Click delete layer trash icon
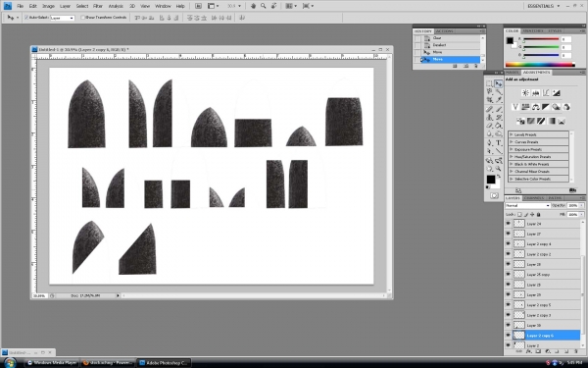The image size is (588, 368). point(575,352)
